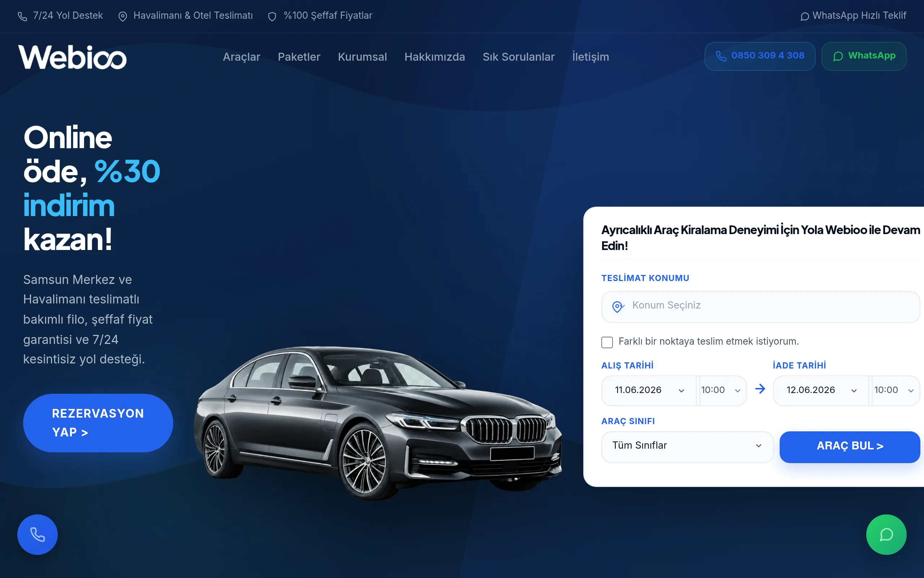This screenshot has width=924, height=578.
Task: Expand the Tüm Sınıflar vehicle class dropdown
Action: click(687, 447)
